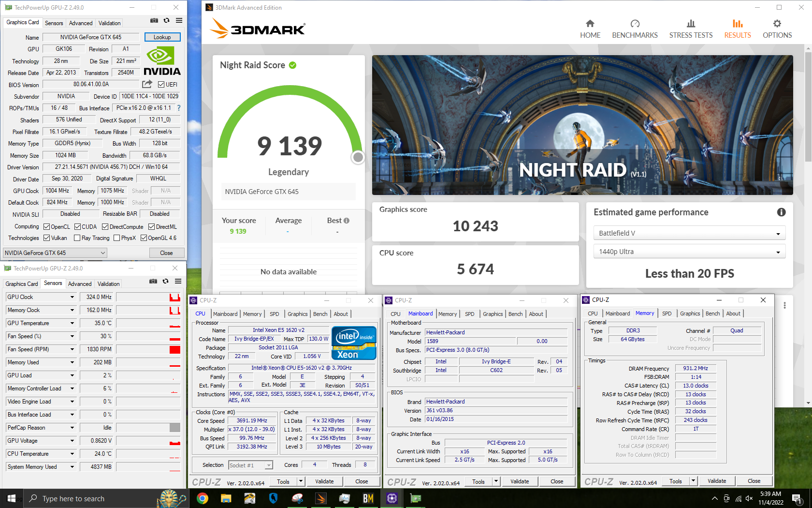Image resolution: width=812 pixels, height=508 pixels.
Task: Take a screenshot in GPU-Z Sensors window
Action: click(153, 281)
